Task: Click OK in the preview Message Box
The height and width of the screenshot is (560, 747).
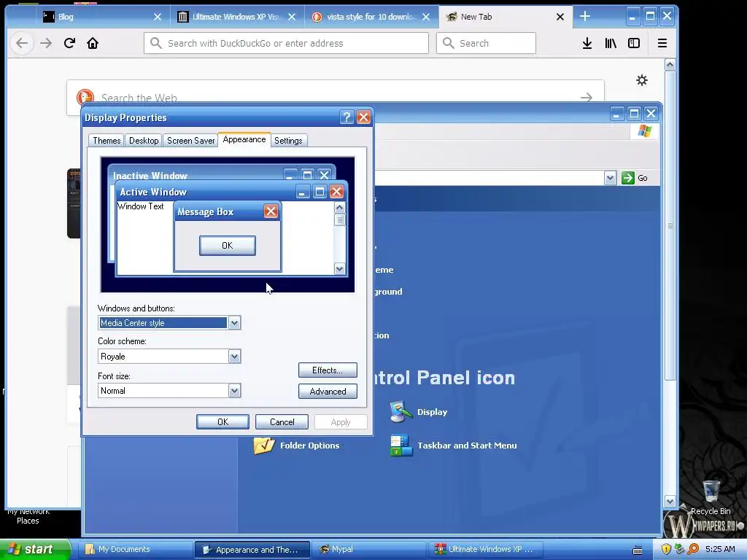Action: (x=228, y=245)
